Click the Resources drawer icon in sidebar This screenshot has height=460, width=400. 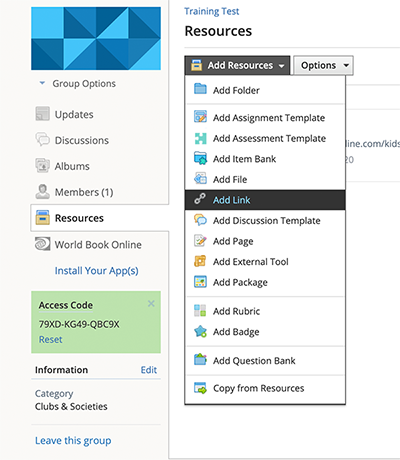pos(43,217)
